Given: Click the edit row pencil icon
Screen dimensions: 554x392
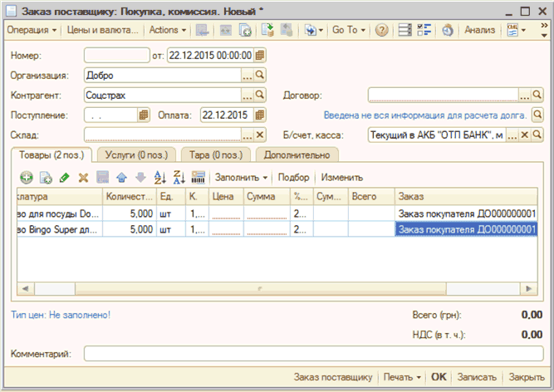Looking at the screenshot, I should pos(65,177).
